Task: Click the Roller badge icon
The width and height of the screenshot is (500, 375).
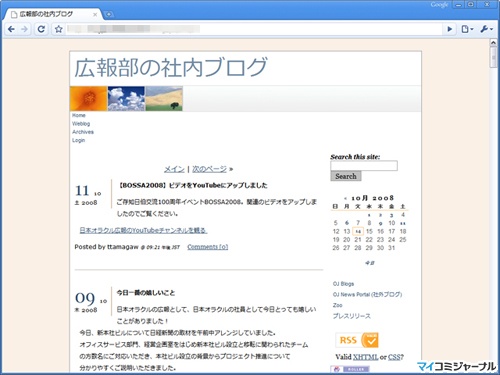Action: coord(350,369)
